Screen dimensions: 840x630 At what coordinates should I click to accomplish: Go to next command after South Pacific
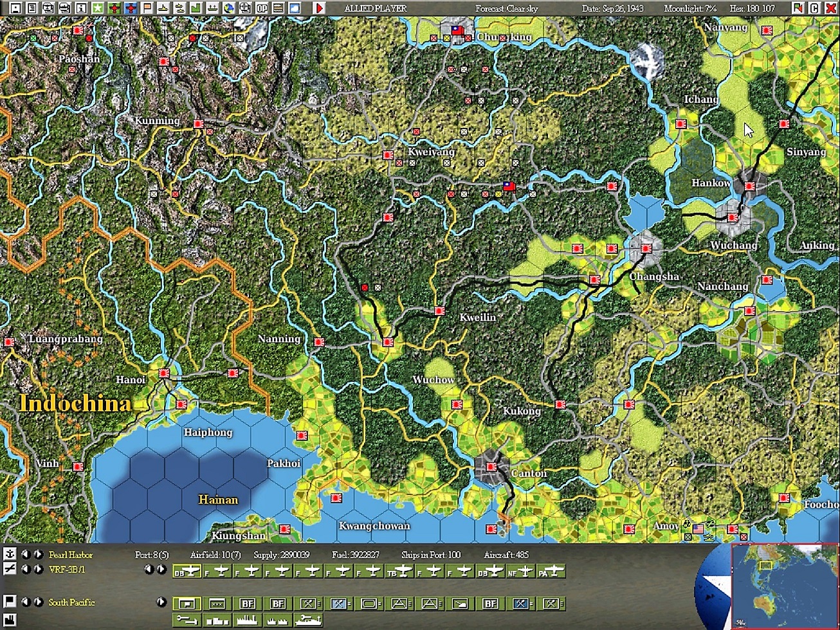[38, 602]
